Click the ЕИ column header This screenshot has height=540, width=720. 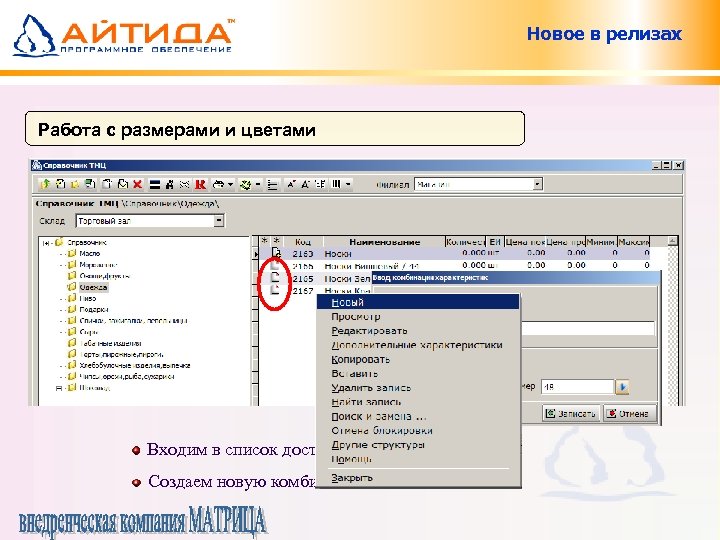click(495, 242)
